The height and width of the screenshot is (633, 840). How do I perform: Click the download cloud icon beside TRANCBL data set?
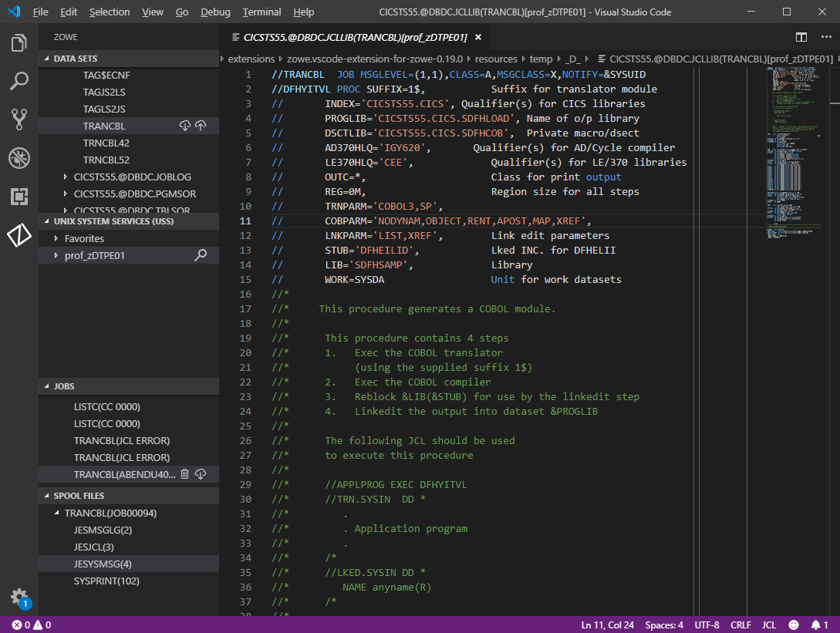185,126
